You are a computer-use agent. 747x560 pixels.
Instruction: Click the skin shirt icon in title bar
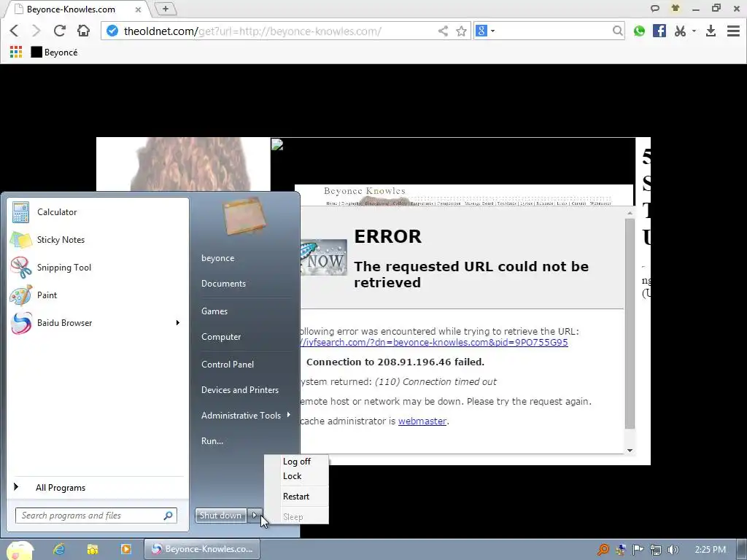pyautogui.click(x=675, y=7)
